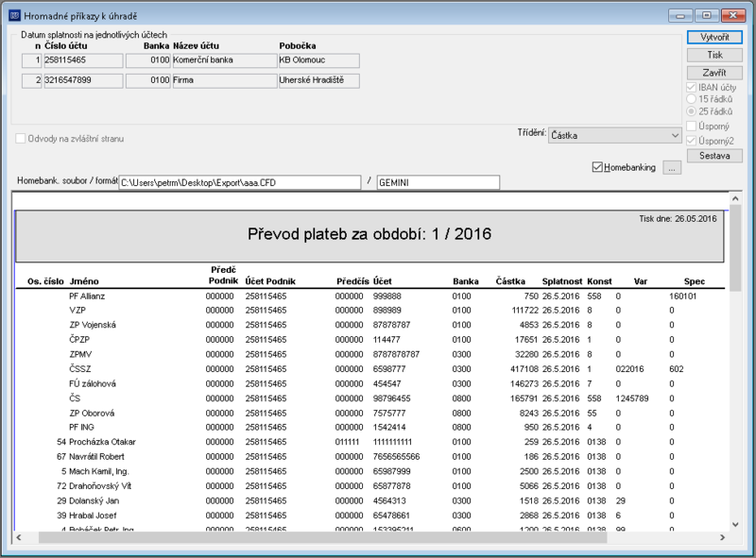Click the Hrabal Josef row
Screen dimensions: 756x558
click(x=370, y=516)
